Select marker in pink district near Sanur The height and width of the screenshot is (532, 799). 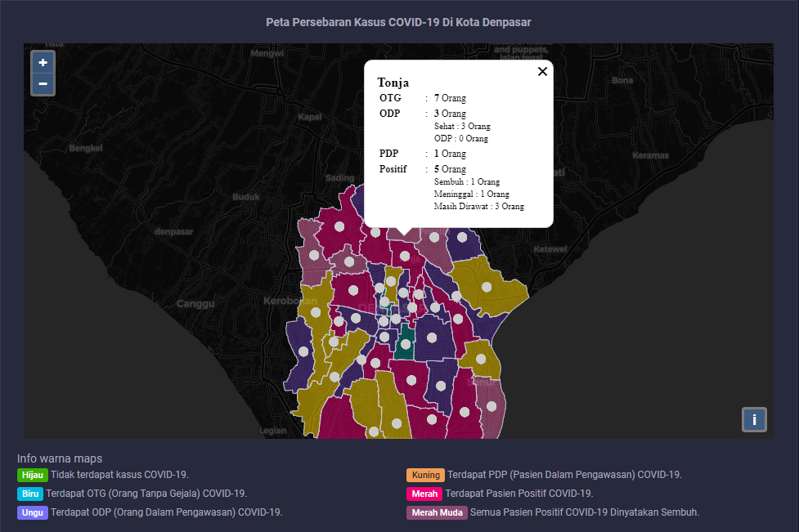click(492, 405)
